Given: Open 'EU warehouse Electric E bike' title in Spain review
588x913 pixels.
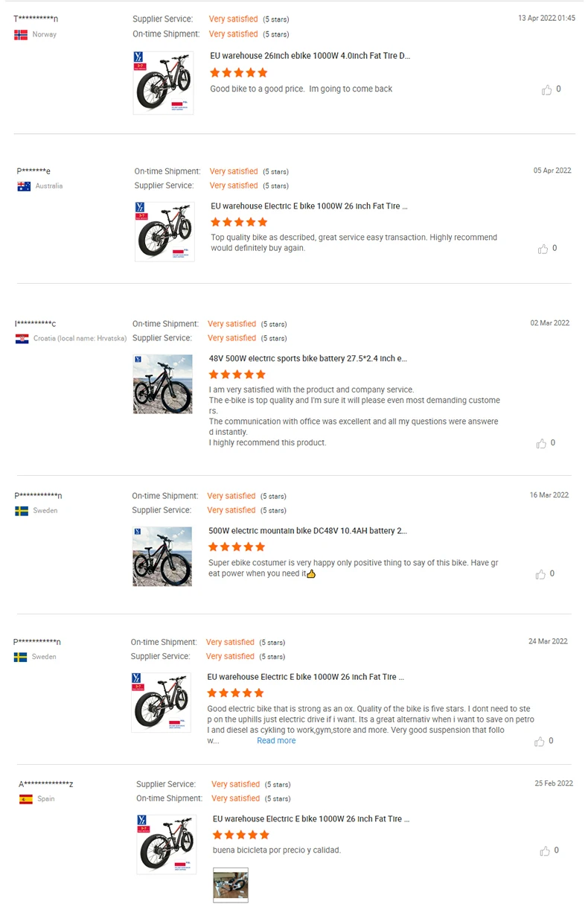Looking at the screenshot, I should [310, 818].
